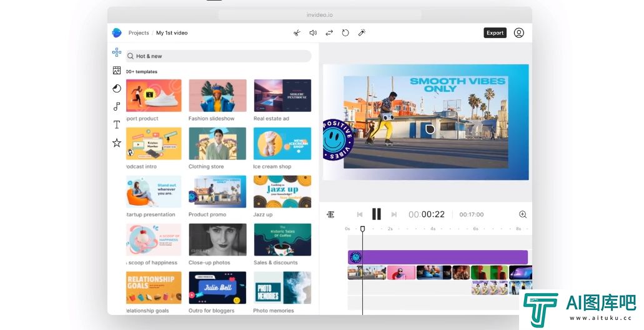Screen dimensions: 644x330
Task: Select the magic wand tool
Action: click(362, 33)
